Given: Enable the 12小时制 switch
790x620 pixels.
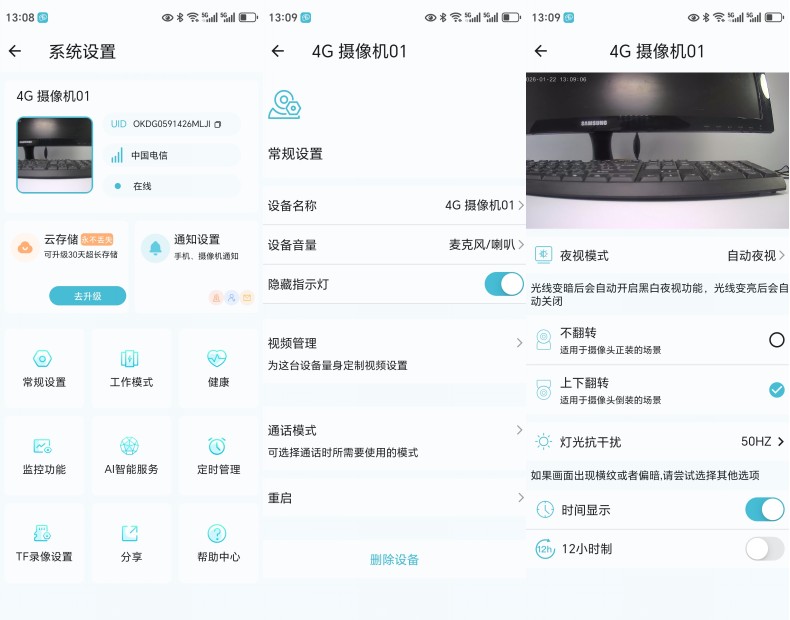Looking at the screenshot, I should point(765,548).
